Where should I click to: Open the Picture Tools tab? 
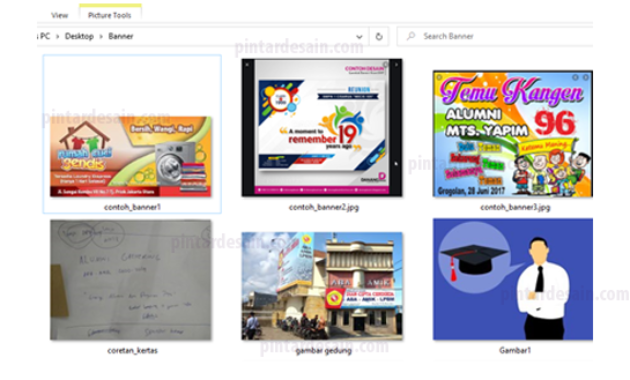point(110,15)
